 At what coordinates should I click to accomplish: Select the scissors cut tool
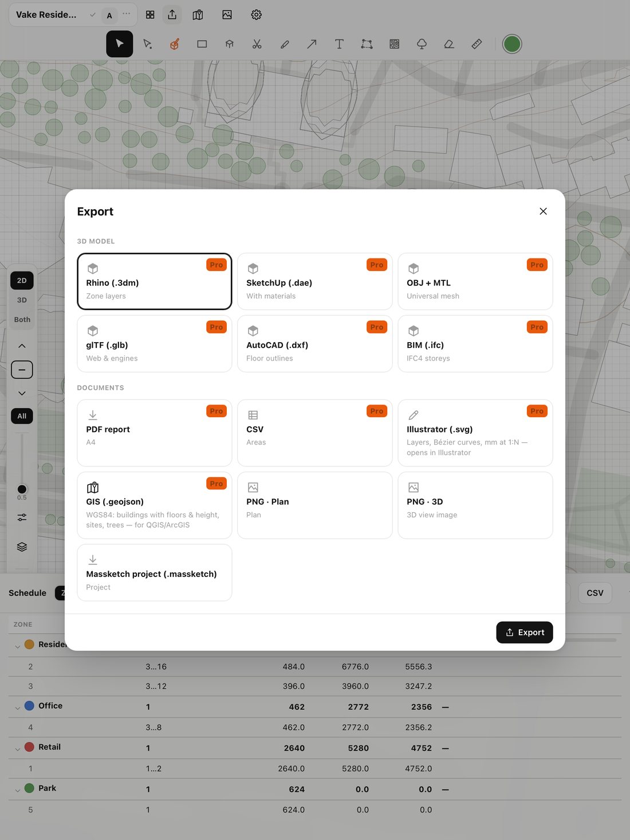(257, 44)
